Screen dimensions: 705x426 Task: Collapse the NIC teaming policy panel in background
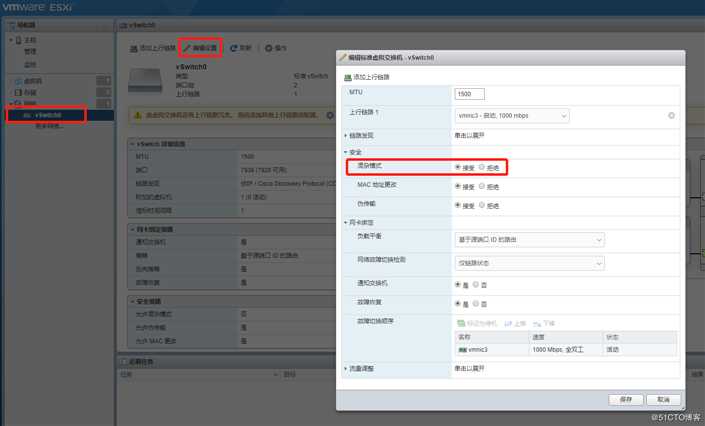tap(133, 229)
